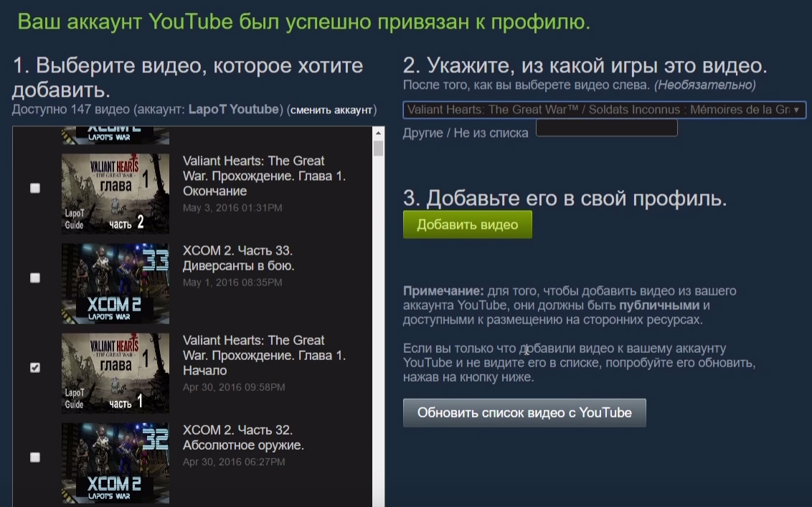Tick checkbox for XCOM 2. Часть 33

34,278
